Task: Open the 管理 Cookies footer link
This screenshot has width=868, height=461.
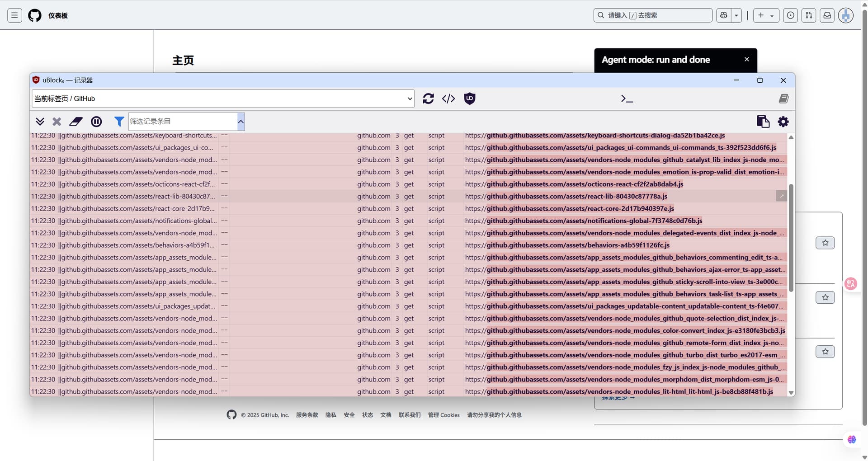Action: click(x=444, y=415)
